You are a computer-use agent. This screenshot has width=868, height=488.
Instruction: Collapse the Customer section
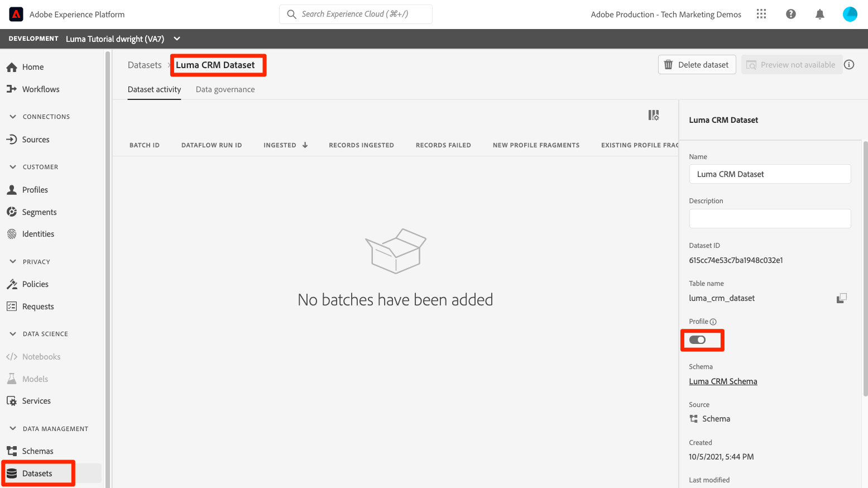(13, 167)
